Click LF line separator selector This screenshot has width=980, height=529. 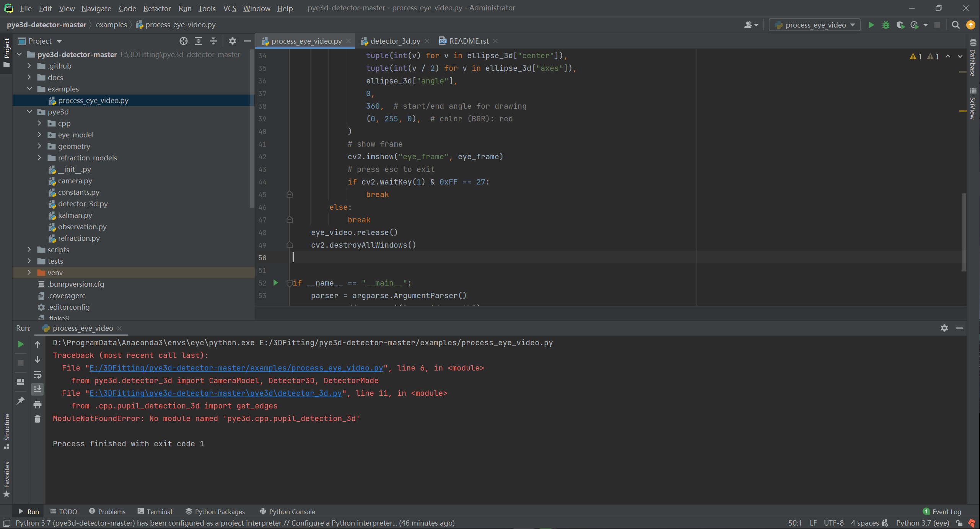813,523
